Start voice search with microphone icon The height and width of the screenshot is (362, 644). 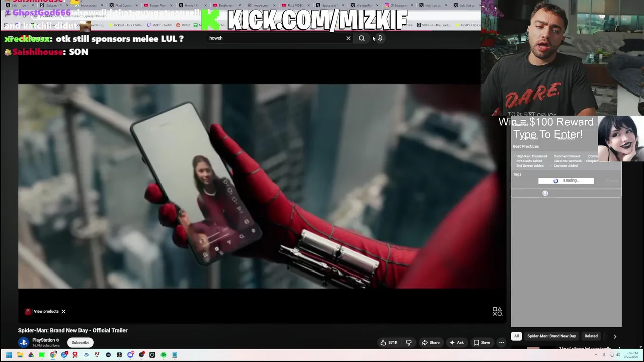coord(380,38)
